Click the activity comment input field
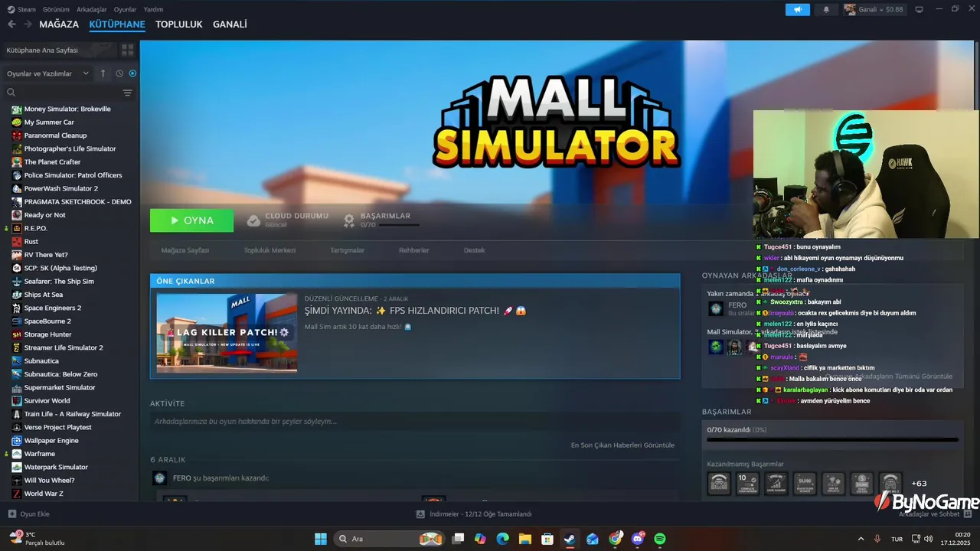The width and height of the screenshot is (980, 551). [x=414, y=422]
